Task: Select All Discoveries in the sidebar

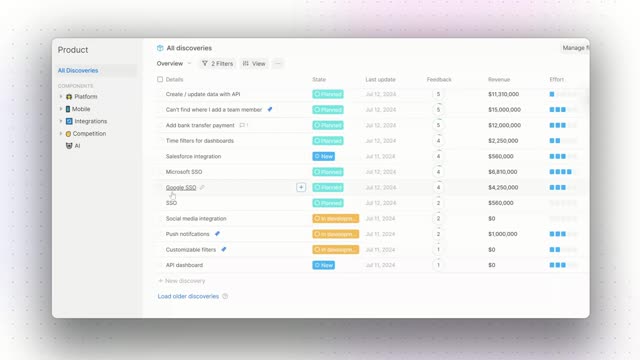Action: [x=78, y=71]
